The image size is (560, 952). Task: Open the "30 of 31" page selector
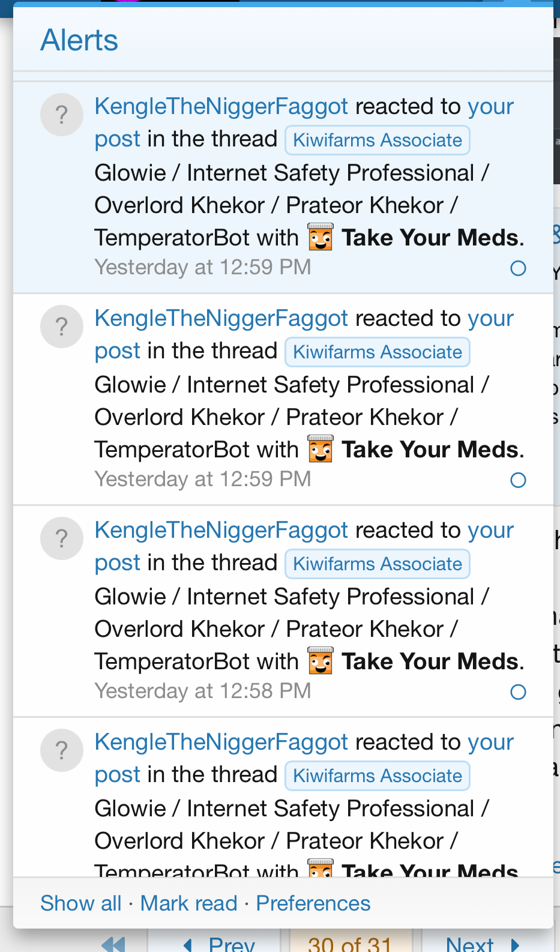point(350,944)
